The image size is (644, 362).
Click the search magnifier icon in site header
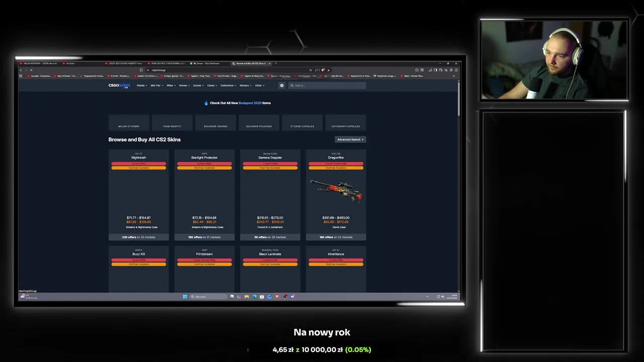292,85
